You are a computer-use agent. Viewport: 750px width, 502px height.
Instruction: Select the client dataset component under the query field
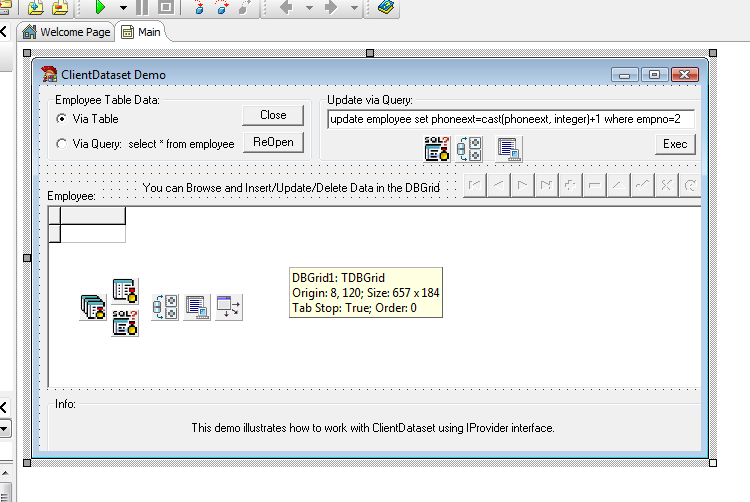[509, 149]
